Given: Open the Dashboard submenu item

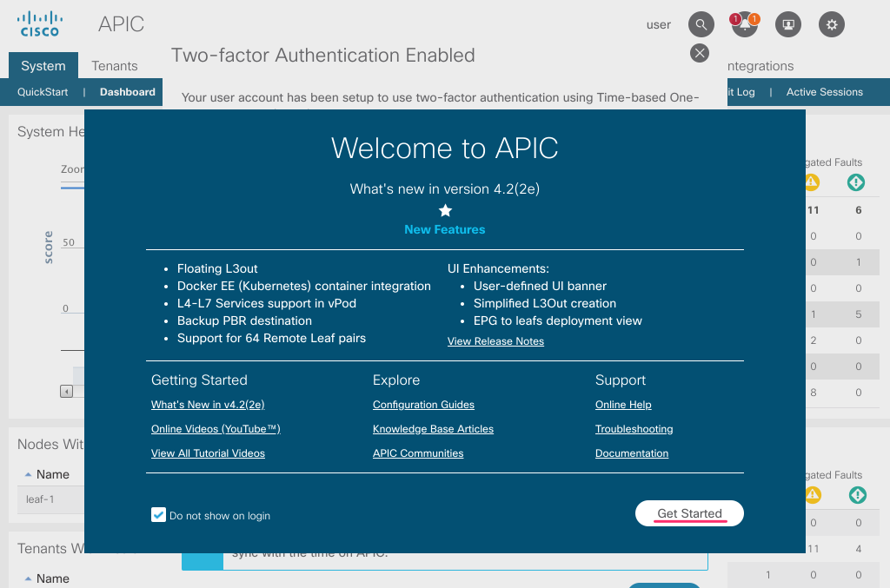Looking at the screenshot, I should click(127, 92).
